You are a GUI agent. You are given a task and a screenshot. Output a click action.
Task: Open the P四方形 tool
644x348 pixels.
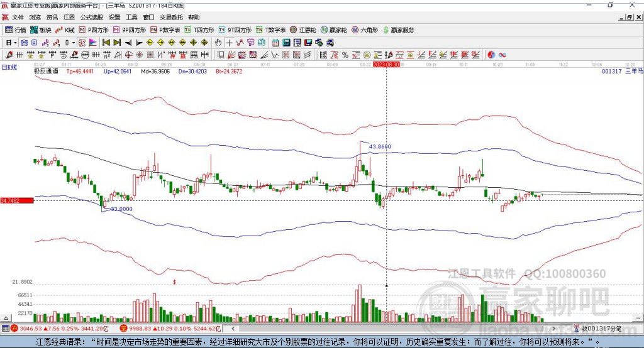click(94, 30)
